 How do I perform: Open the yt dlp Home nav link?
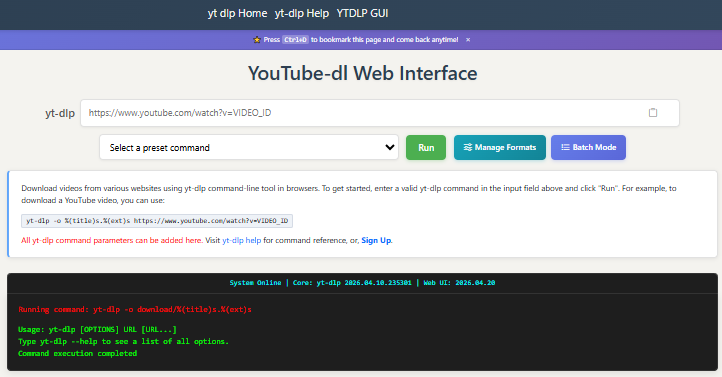pyautogui.click(x=237, y=13)
